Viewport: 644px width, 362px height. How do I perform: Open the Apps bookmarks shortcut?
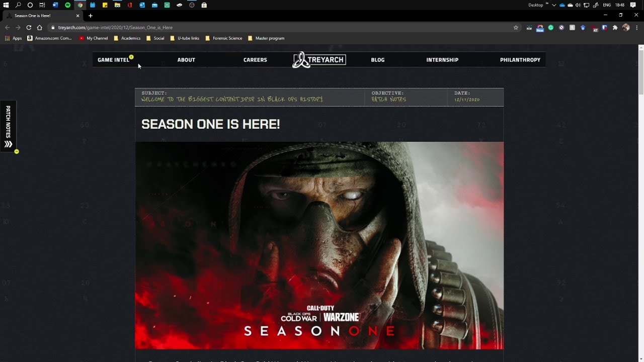click(x=14, y=38)
